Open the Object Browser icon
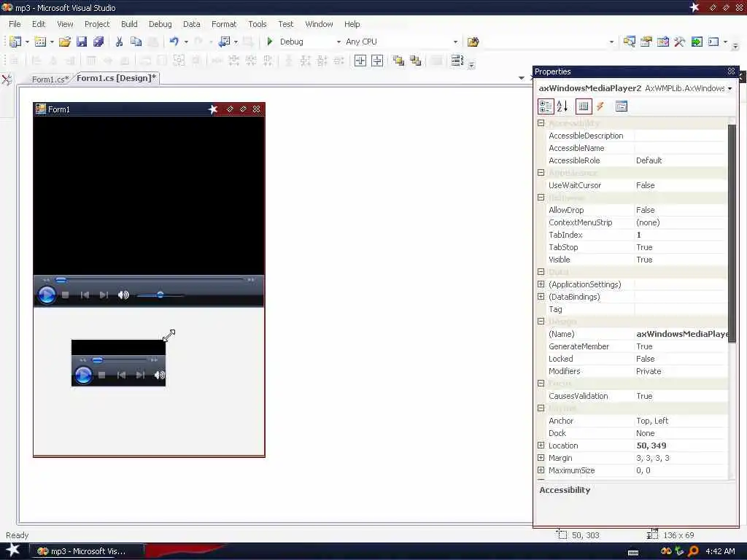This screenshot has width=747, height=560. [662, 42]
